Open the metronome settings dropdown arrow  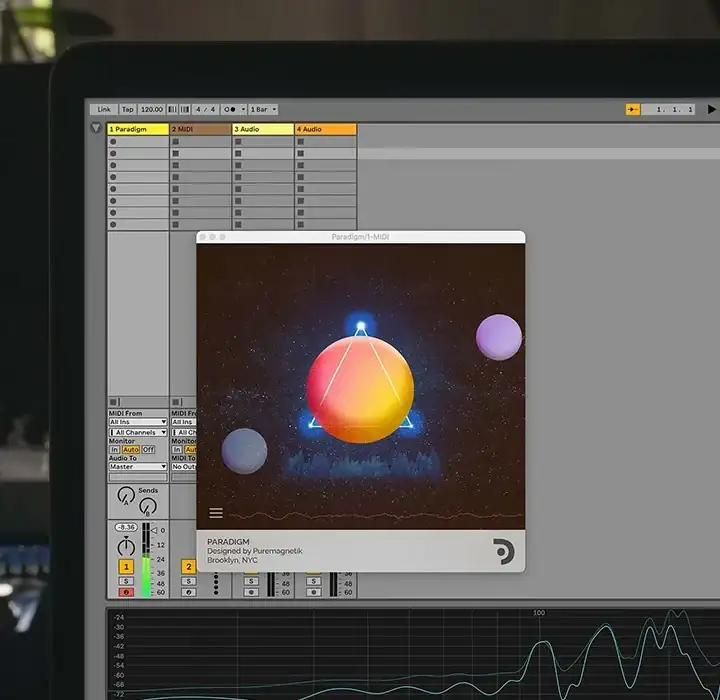coord(243,109)
